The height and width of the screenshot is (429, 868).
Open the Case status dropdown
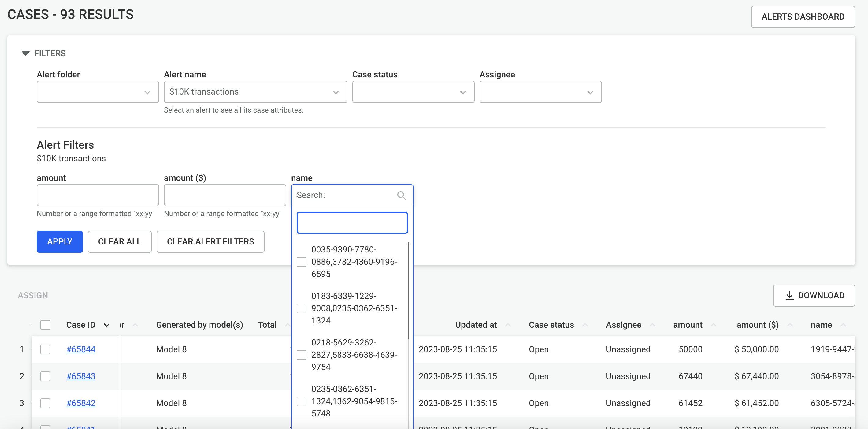coord(413,92)
